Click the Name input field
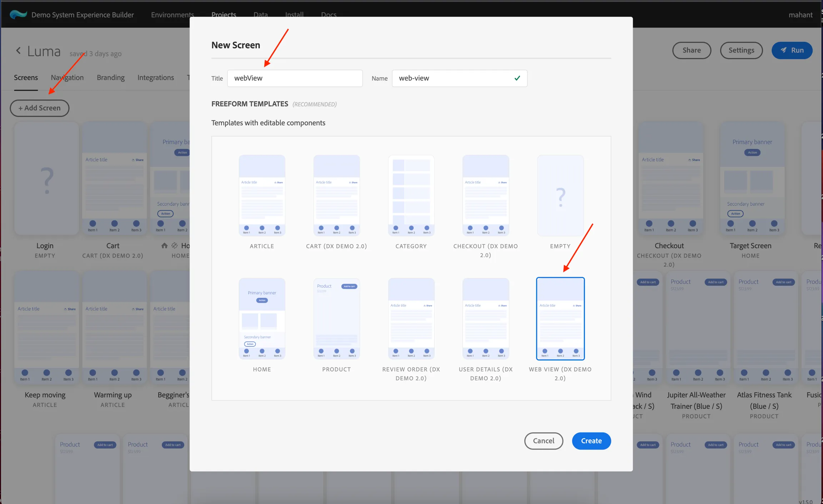823x504 pixels. click(x=459, y=78)
